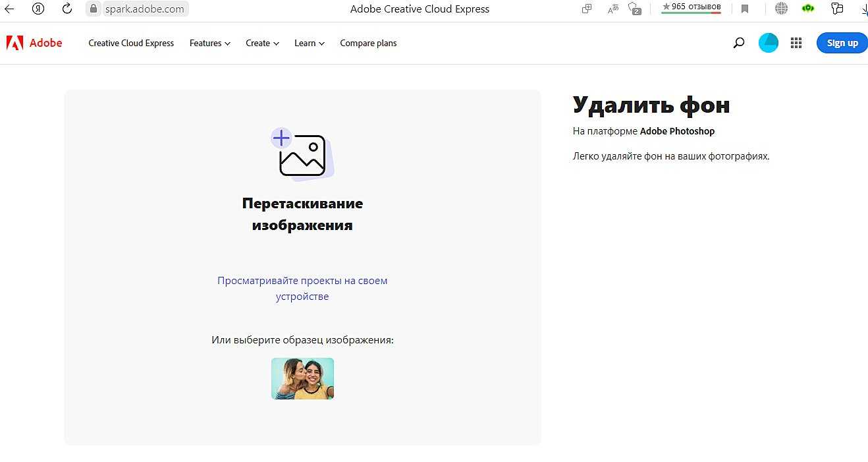The image size is (868, 462).
Task: Select the sample photo of two women
Action: pos(302,378)
